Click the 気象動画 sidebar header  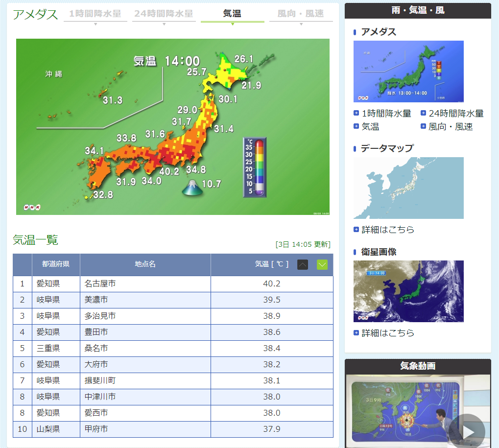(x=418, y=366)
